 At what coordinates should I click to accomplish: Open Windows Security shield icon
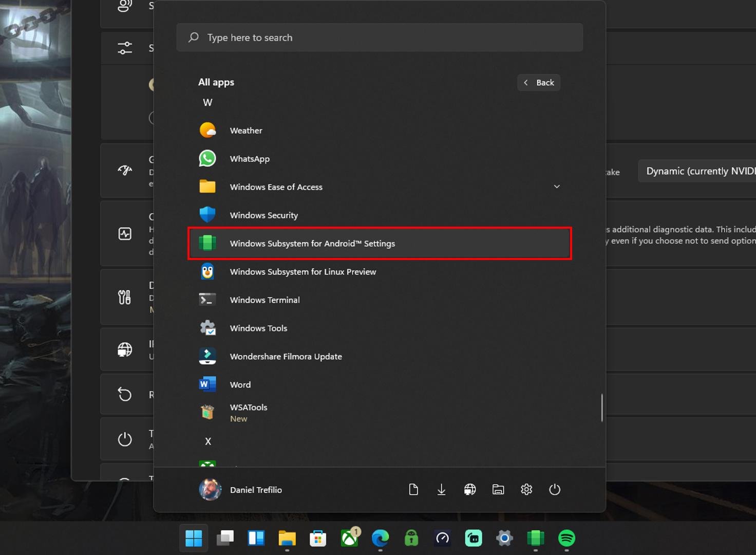[x=207, y=215]
